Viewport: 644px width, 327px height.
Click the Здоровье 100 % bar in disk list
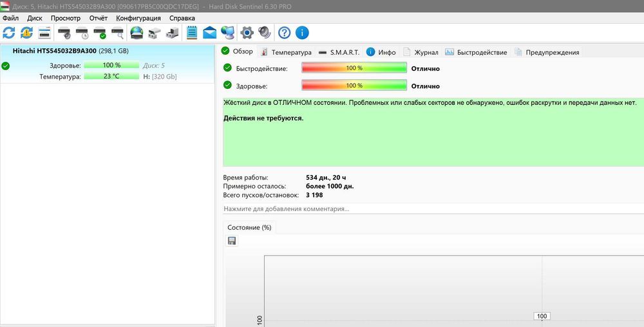[111, 65]
